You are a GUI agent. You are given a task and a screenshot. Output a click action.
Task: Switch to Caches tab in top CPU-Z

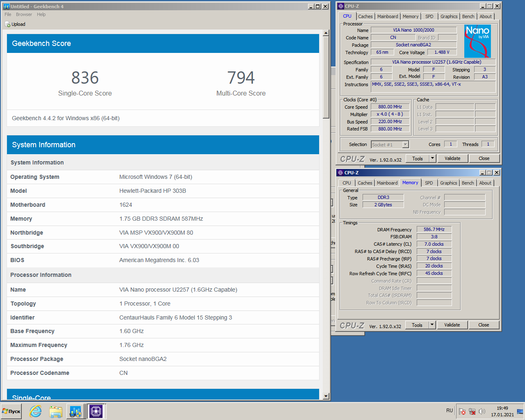365,16
